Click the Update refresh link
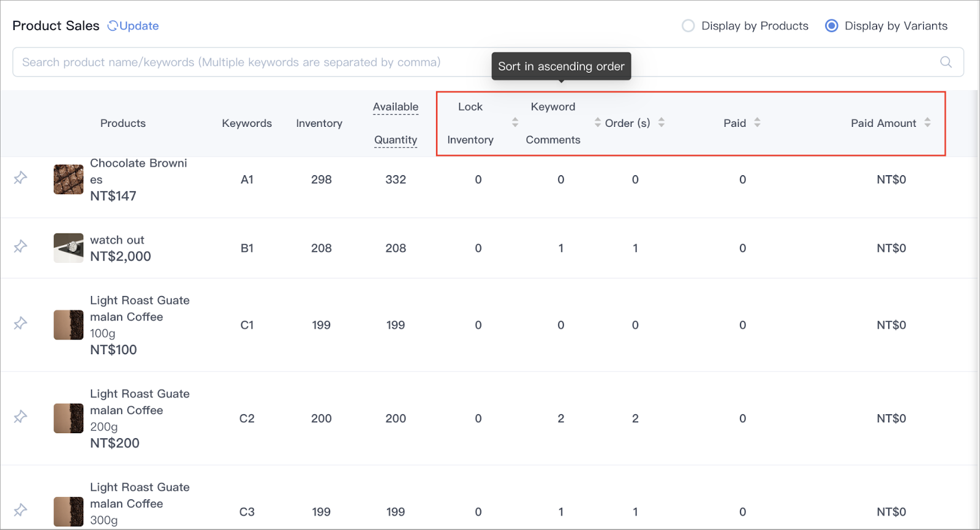980x530 pixels. tap(133, 26)
